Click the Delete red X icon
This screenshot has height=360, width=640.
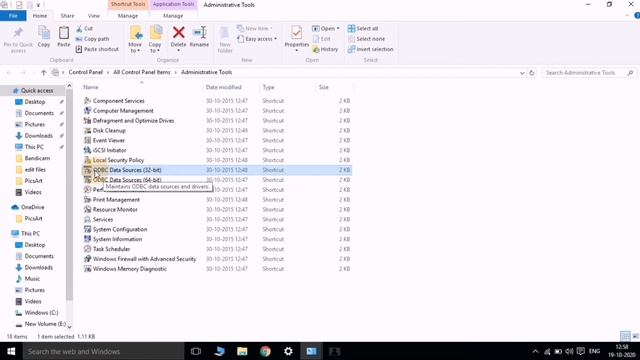[178, 33]
